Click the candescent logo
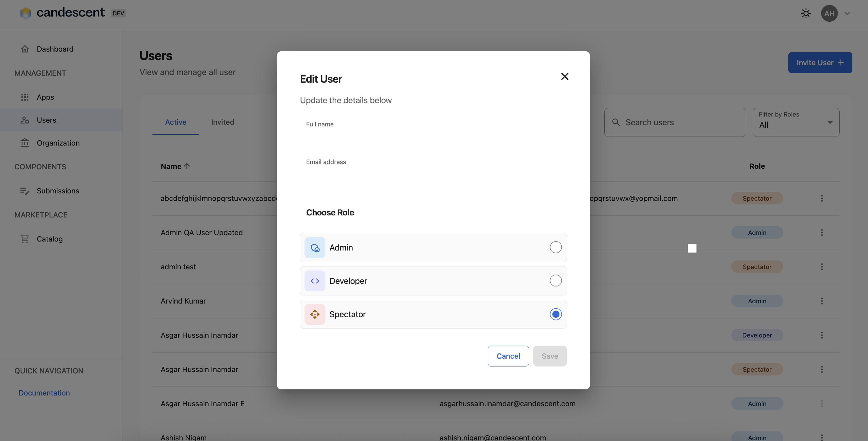Screen dimensions: 868x441 25,13
